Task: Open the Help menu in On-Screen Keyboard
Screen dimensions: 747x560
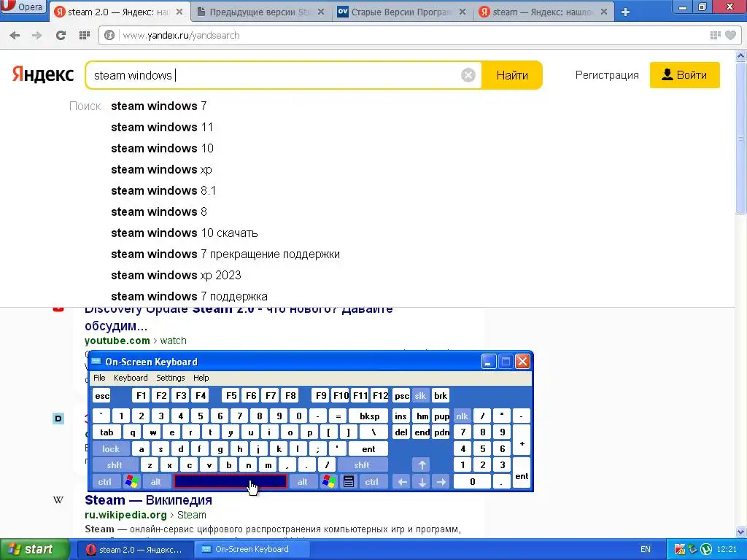Action: coord(201,378)
